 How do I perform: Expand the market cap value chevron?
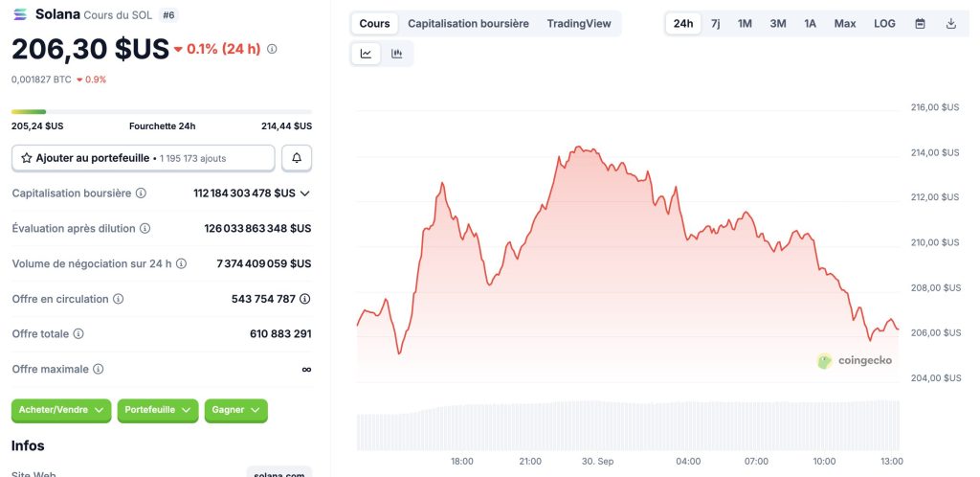(x=305, y=193)
